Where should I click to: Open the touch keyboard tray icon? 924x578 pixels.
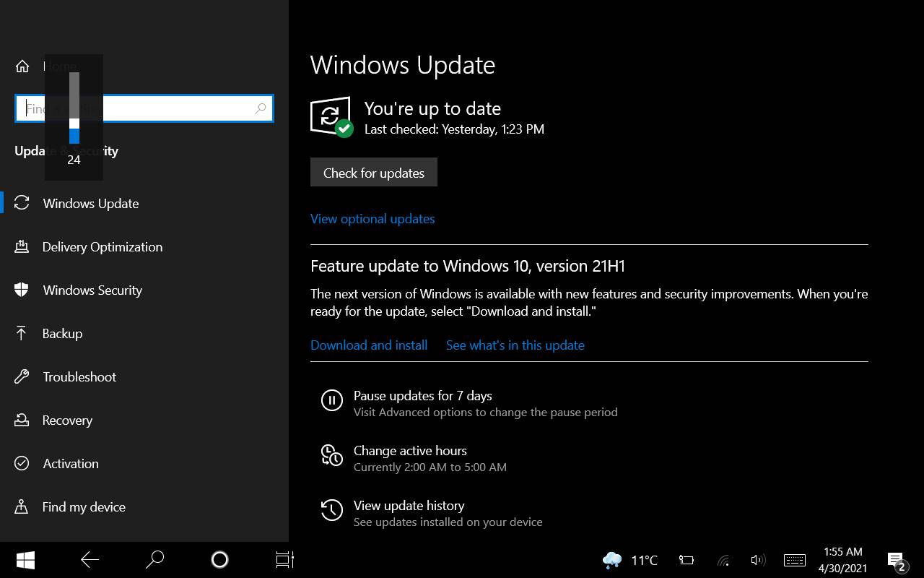click(x=794, y=560)
